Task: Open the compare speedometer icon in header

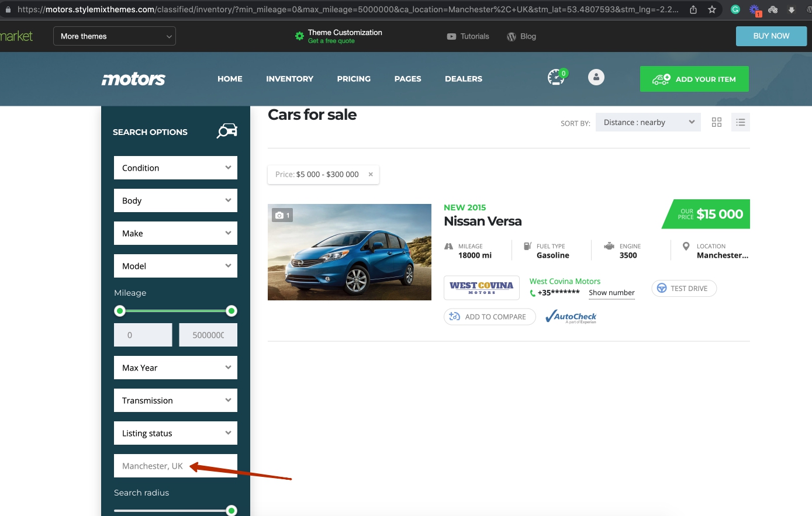Action: click(556, 77)
